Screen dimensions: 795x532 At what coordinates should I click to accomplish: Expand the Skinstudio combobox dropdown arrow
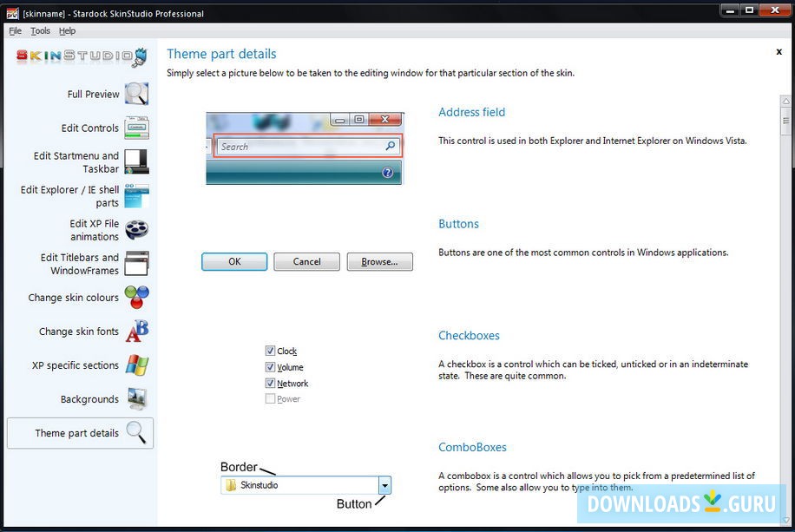[x=384, y=485]
